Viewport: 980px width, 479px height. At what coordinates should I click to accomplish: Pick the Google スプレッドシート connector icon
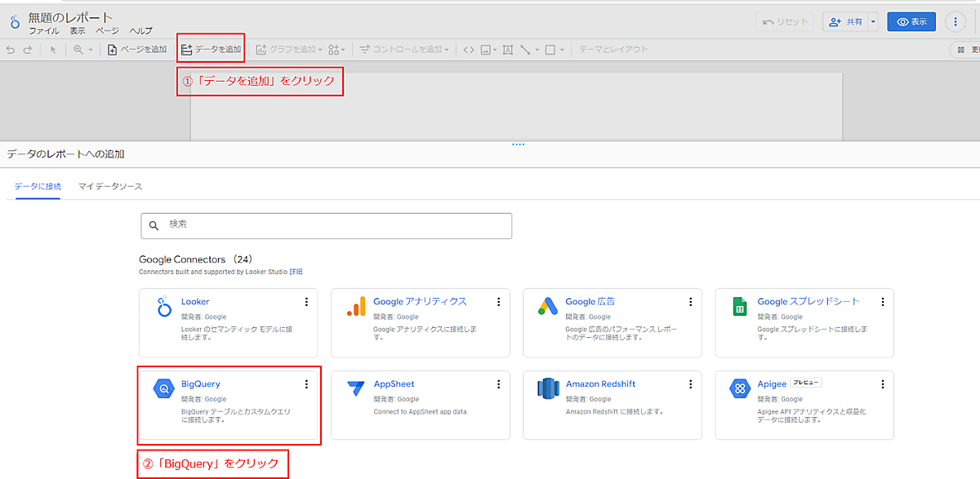739,307
